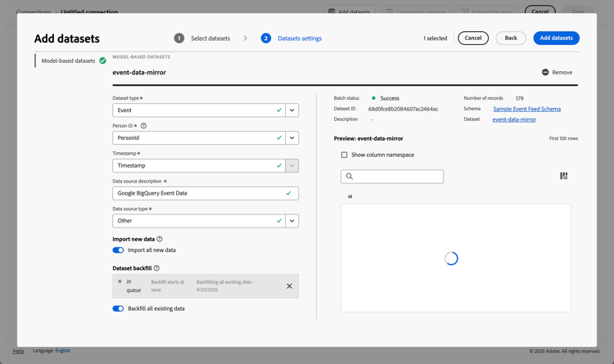Image resolution: width=614 pixels, height=364 pixels.
Task: Open the column settings icon in preview
Action: tap(563, 176)
